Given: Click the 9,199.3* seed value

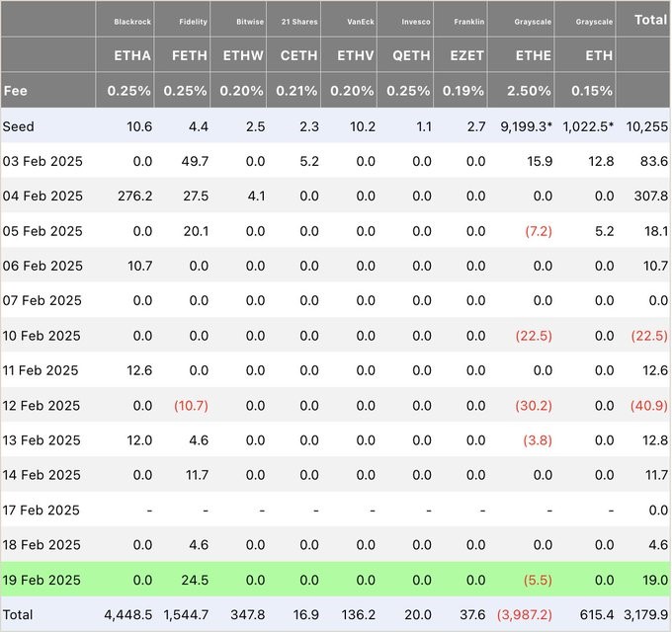Looking at the screenshot, I should point(527,126).
